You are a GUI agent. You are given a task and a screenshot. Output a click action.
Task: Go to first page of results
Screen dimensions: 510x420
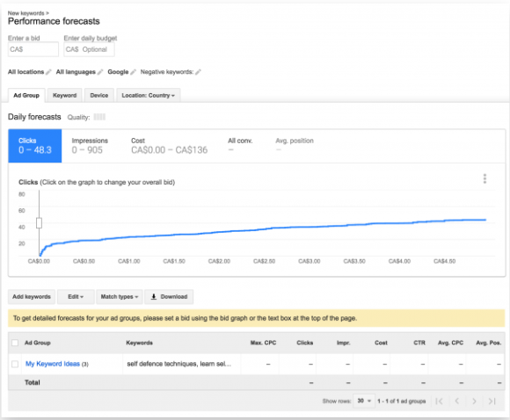coord(439,402)
